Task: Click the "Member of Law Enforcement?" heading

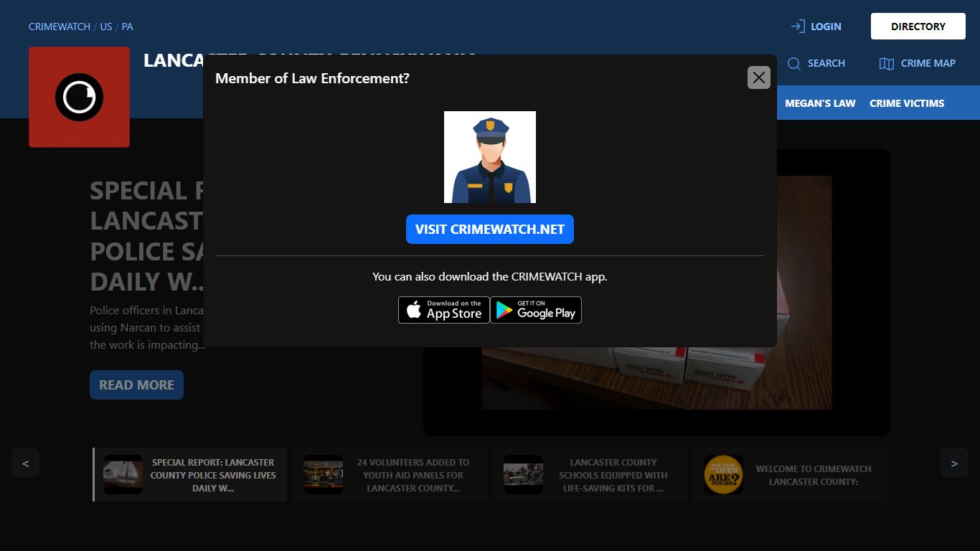Action: coord(312,78)
